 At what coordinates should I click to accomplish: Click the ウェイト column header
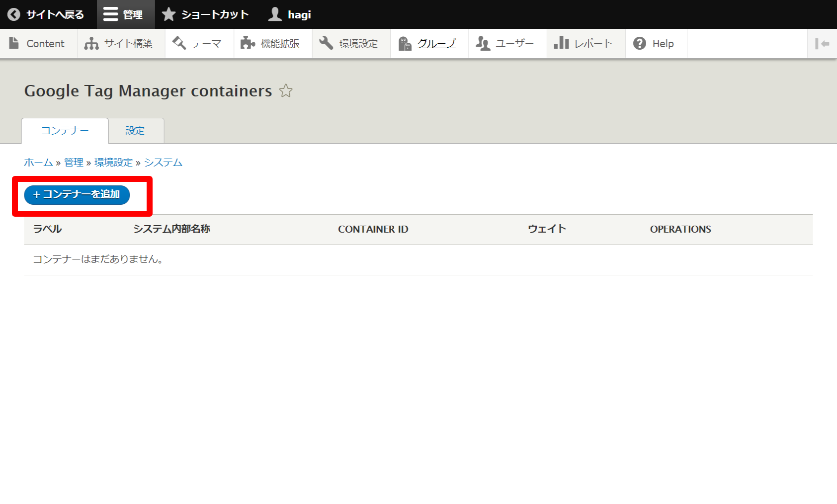click(x=547, y=229)
